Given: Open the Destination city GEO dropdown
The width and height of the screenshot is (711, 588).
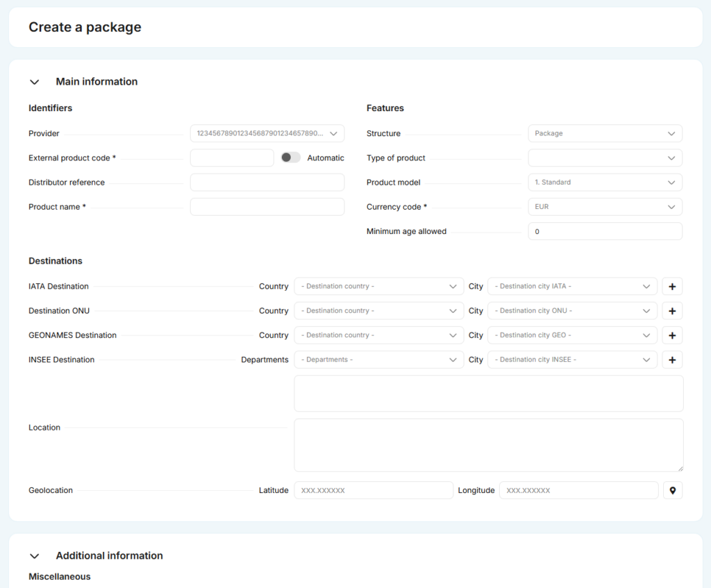Looking at the screenshot, I should pyautogui.click(x=572, y=335).
